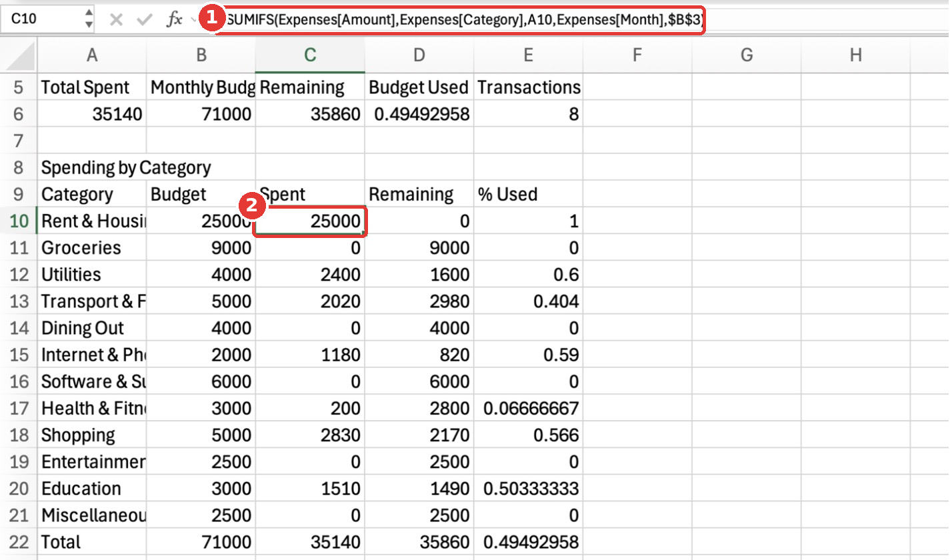Image resolution: width=950 pixels, height=560 pixels.
Task: Select row 22 header
Action: point(19,541)
